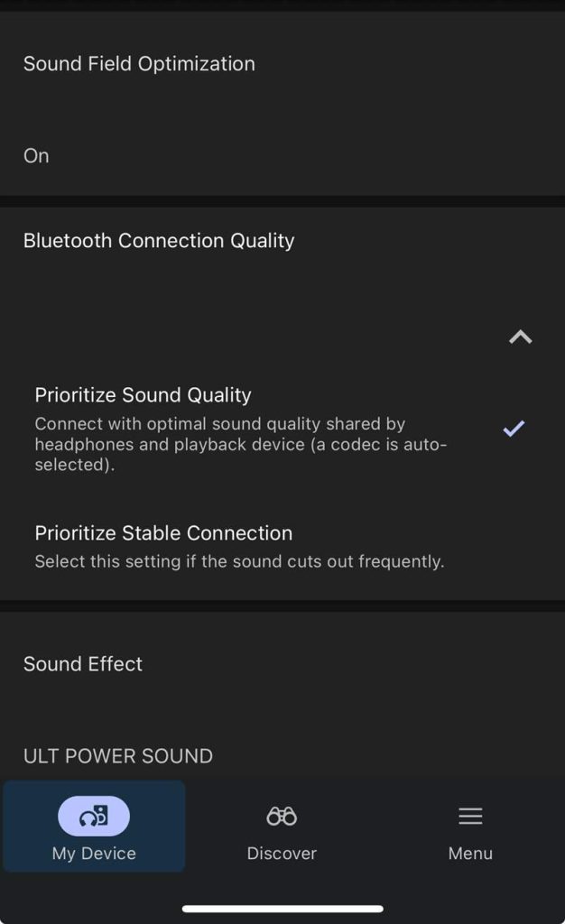Click the sound cuts out frequently description
This screenshot has width=565, height=924.
pos(239,562)
